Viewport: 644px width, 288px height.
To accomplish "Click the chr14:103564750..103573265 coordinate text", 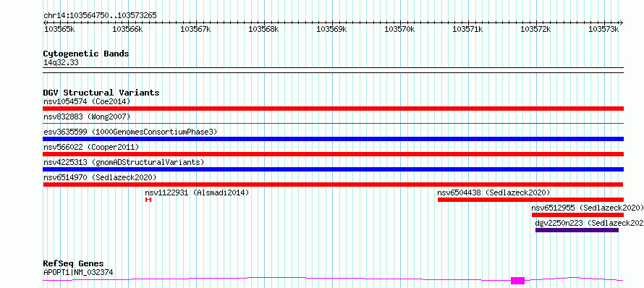I will [x=100, y=16].
